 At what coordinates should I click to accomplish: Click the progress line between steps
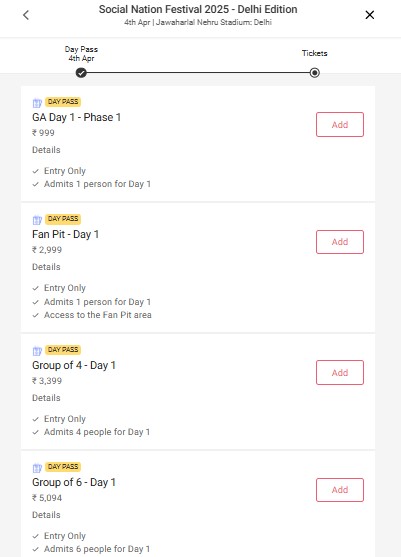coord(198,73)
